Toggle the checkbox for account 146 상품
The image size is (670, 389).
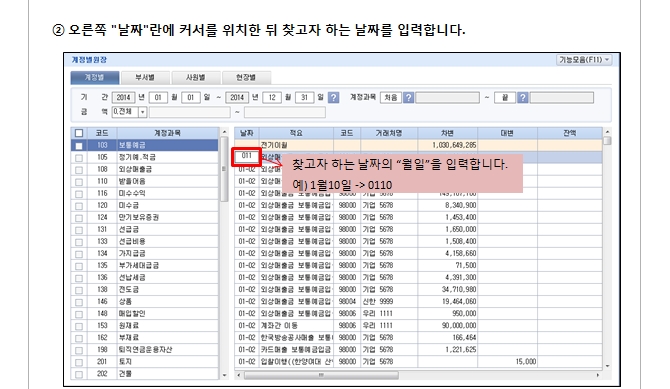point(79,302)
